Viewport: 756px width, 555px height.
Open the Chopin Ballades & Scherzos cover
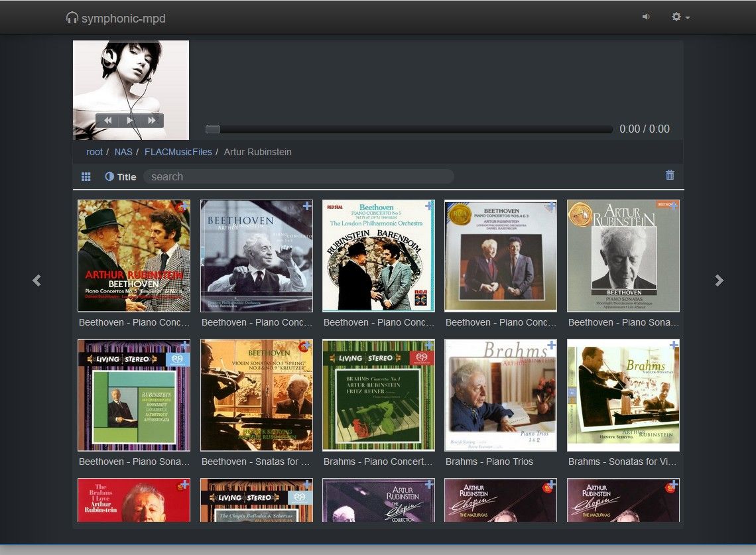pos(257,500)
